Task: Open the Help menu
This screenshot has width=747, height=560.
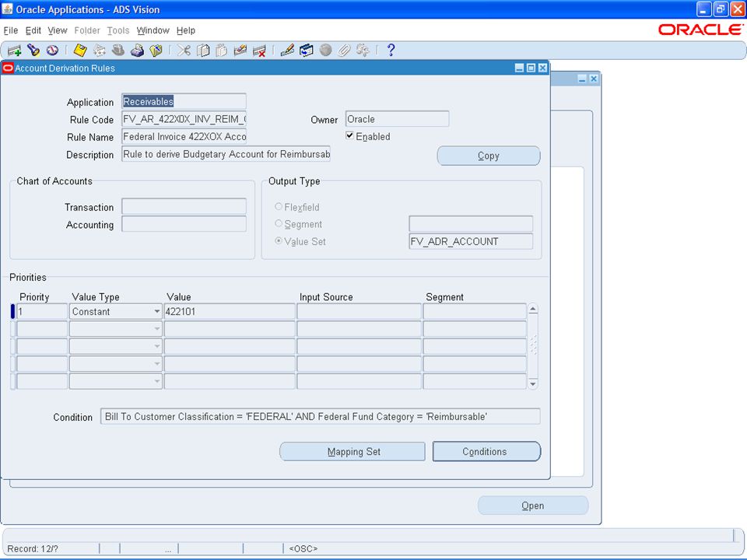Action: pos(186,30)
